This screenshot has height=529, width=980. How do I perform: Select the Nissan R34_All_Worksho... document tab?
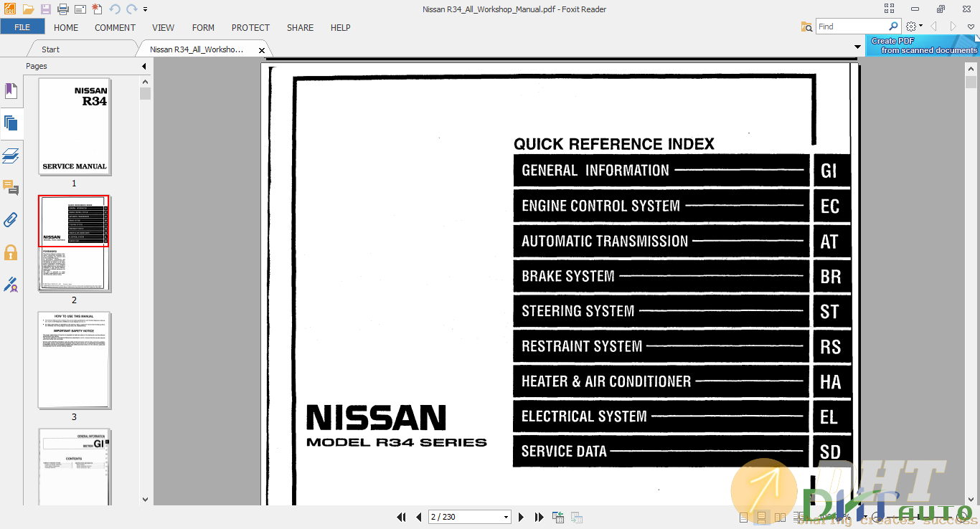[x=197, y=49]
